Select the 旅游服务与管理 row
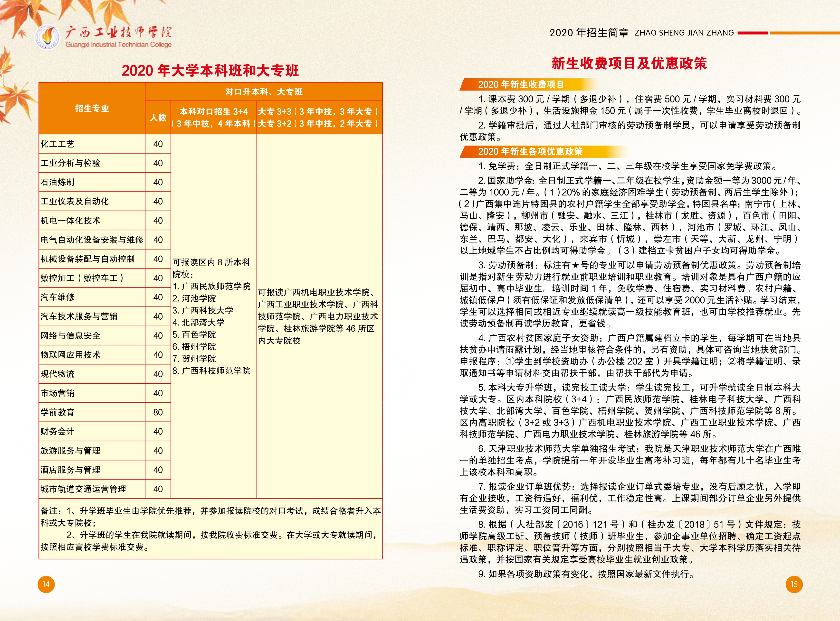The image size is (840, 621). pyautogui.click(x=105, y=451)
